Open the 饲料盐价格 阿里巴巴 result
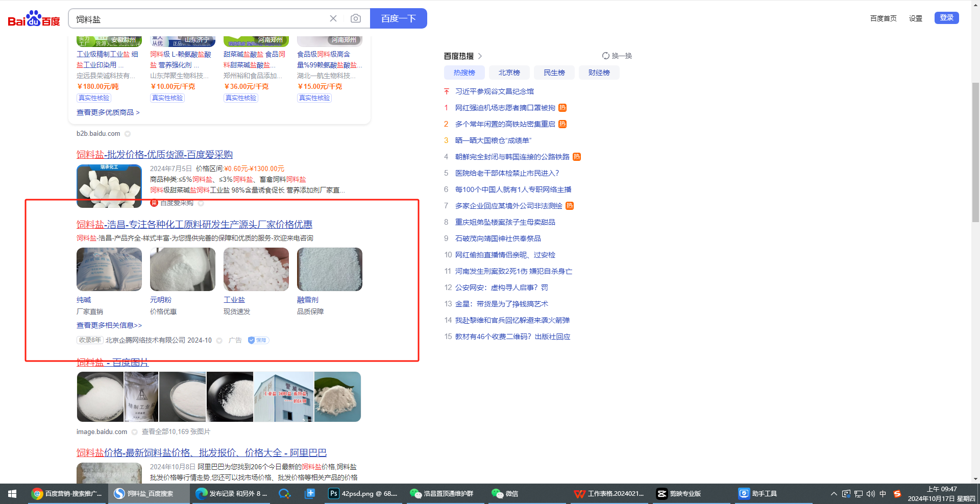 202,453
